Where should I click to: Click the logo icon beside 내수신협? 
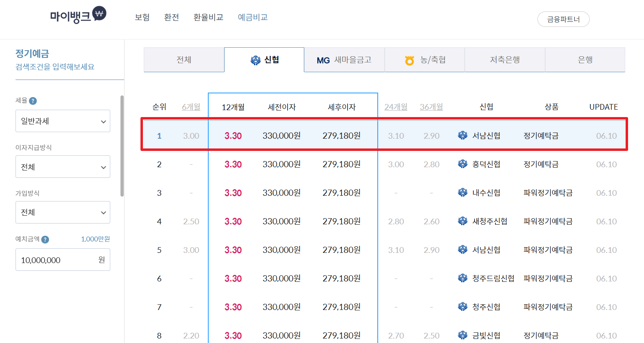463,193
